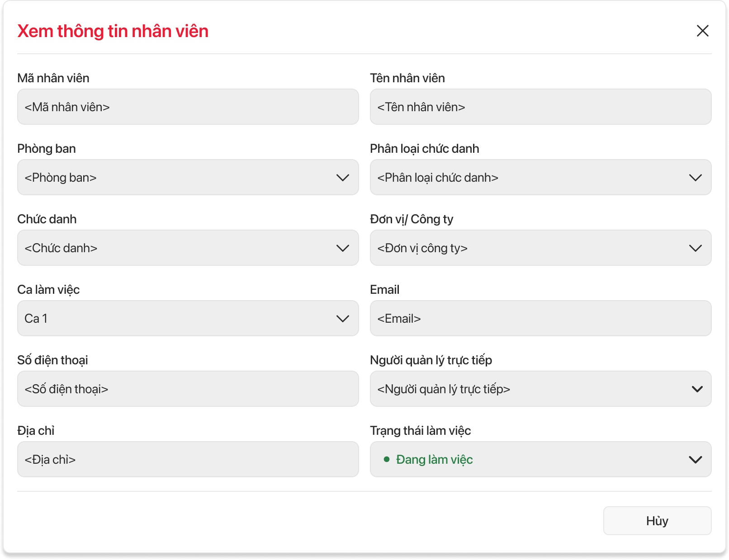Expand the Trạng thái làm việc chevron
The height and width of the screenshot is (560, 729).
click(x=695, y=460)
